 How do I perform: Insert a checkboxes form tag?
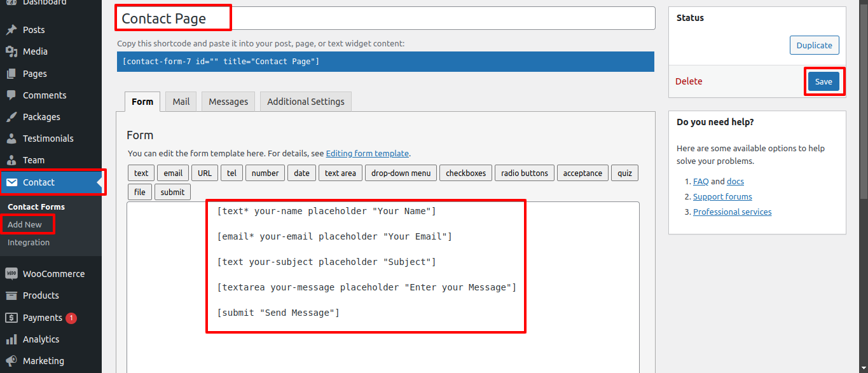pyautogui.click(x=465, y=173)
